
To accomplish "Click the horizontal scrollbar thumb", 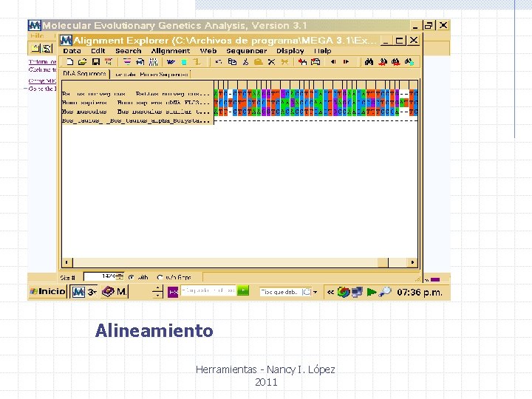I will [x=383, y=262].
